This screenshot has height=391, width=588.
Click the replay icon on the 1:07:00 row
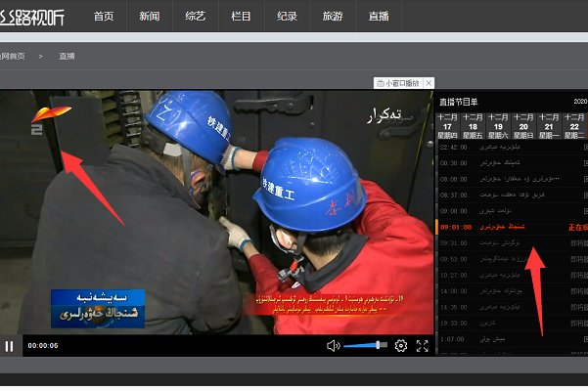pyautogui.click(x=586, y=339)
